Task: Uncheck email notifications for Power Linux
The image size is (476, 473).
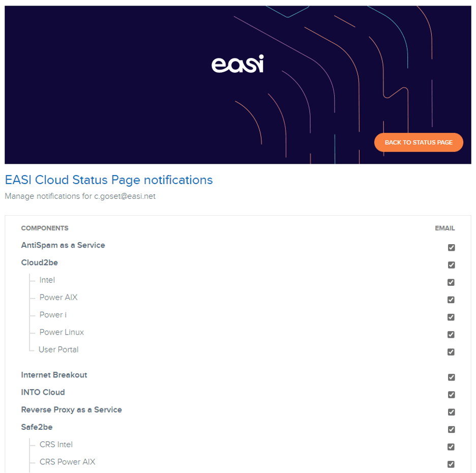Action: click(451, 334)
